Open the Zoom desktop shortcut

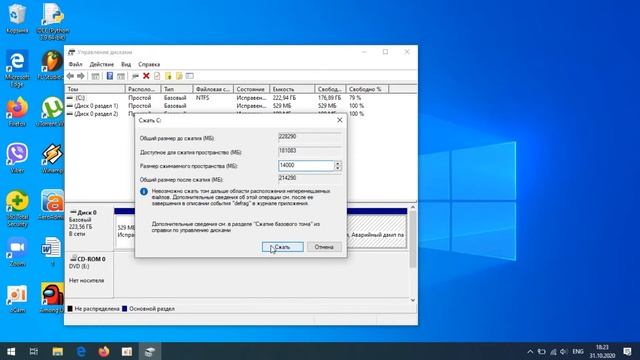tap(17, 252)
